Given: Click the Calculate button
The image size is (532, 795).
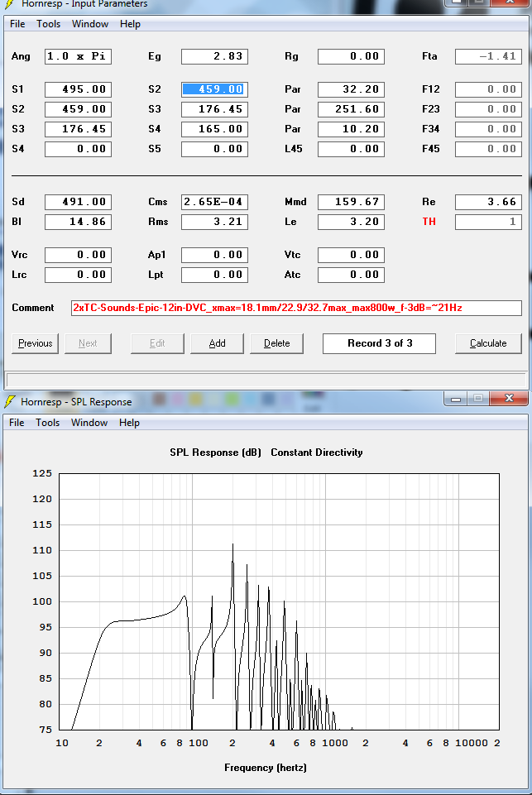Looking at the screenshot, I should (x=488, y=343).
